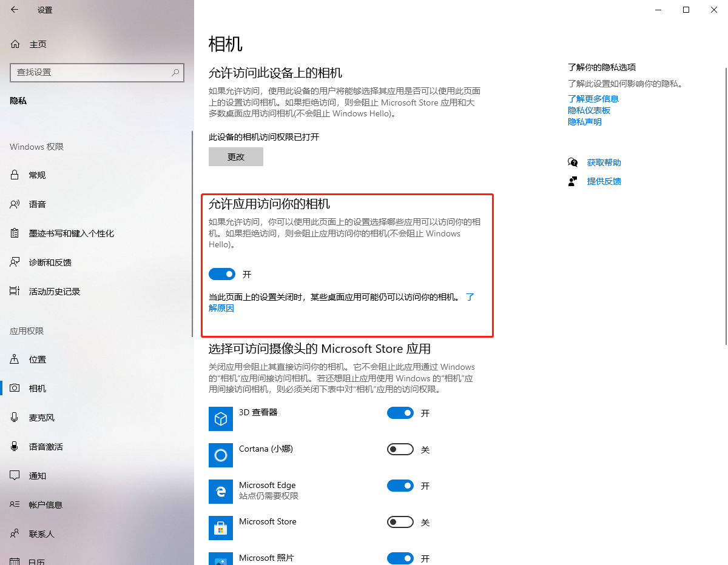Select the 位置 icon in the sidebar
Image resolution: width=728 pixels, height=565 pixels.
15,359
